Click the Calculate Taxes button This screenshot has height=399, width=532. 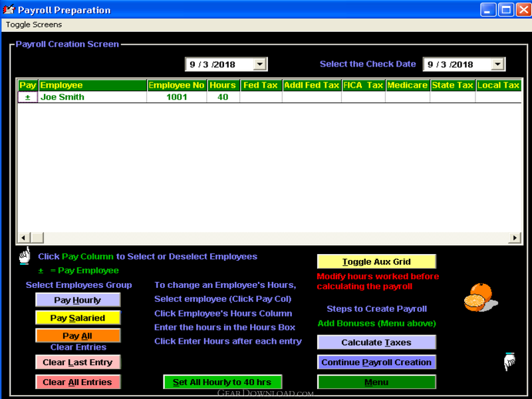pos(376,342)
